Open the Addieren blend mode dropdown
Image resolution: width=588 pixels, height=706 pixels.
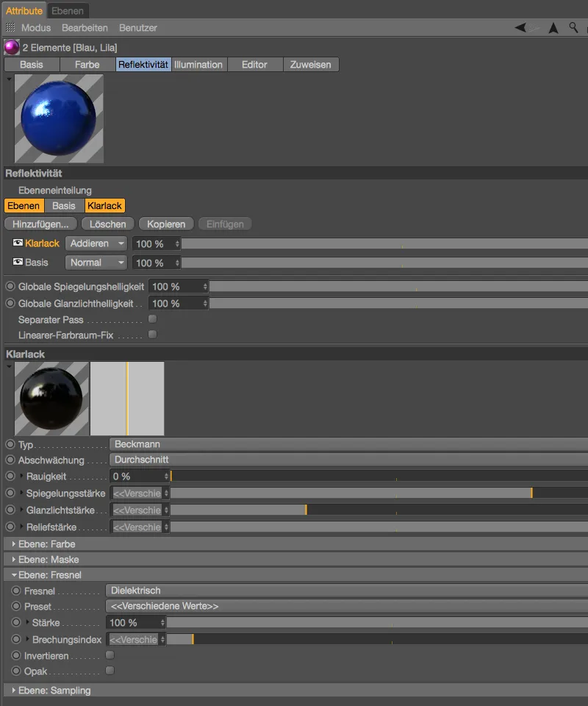pos(96,243)
